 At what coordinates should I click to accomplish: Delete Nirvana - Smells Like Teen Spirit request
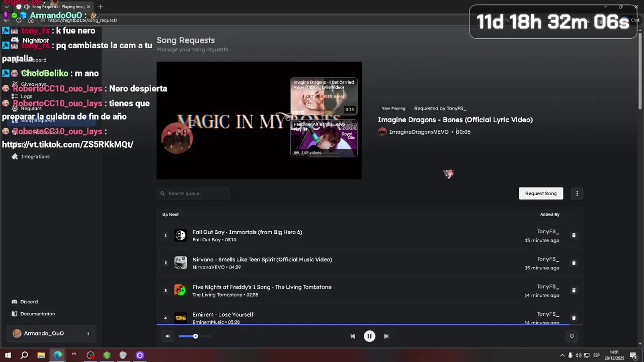coord(574,263)
